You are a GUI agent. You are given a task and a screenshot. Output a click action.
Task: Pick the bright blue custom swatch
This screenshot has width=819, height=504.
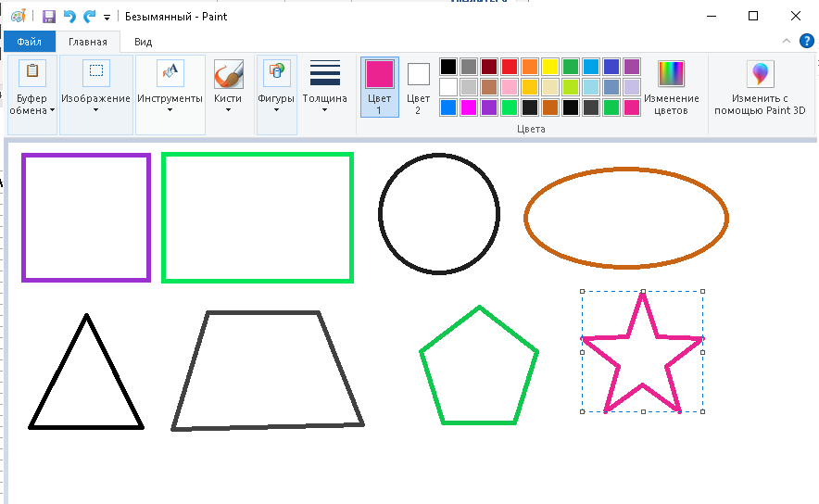click(x=448, y=107)
